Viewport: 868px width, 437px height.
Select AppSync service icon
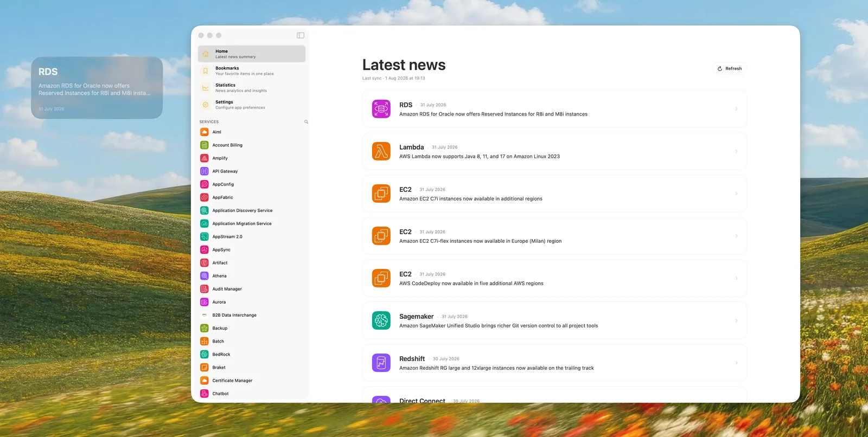(205, 249)
